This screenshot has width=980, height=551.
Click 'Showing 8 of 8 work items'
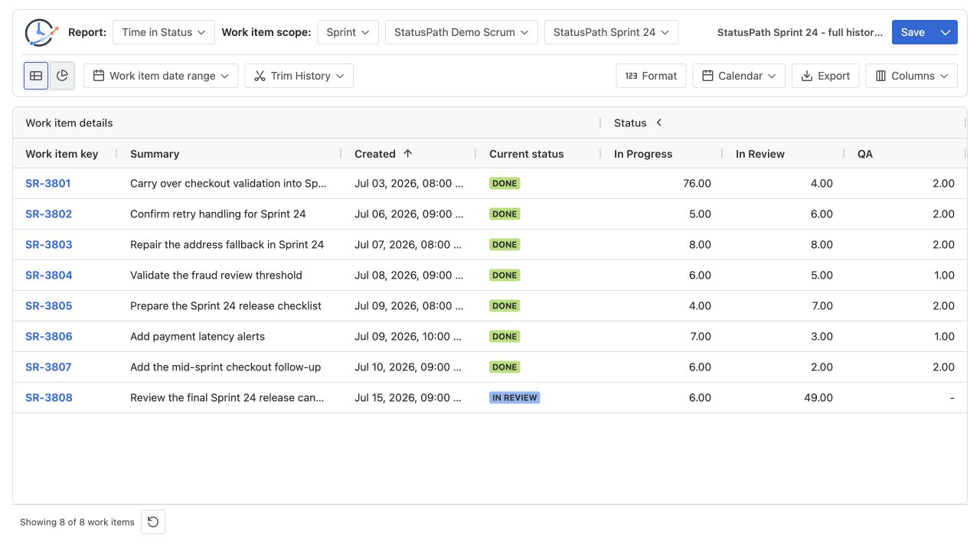click(x=77, y=522)
